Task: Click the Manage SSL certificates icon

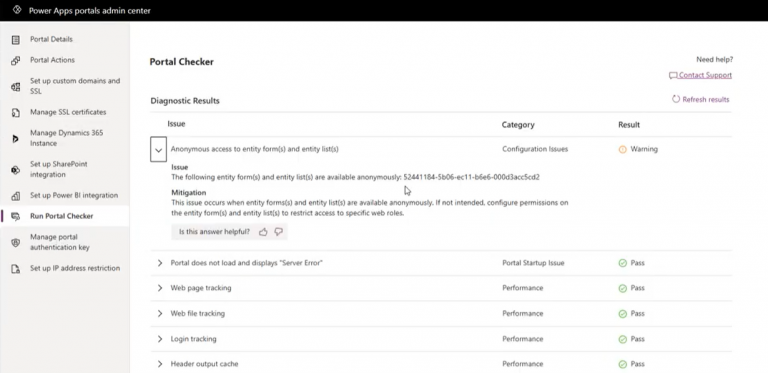Action: point(16,113)
